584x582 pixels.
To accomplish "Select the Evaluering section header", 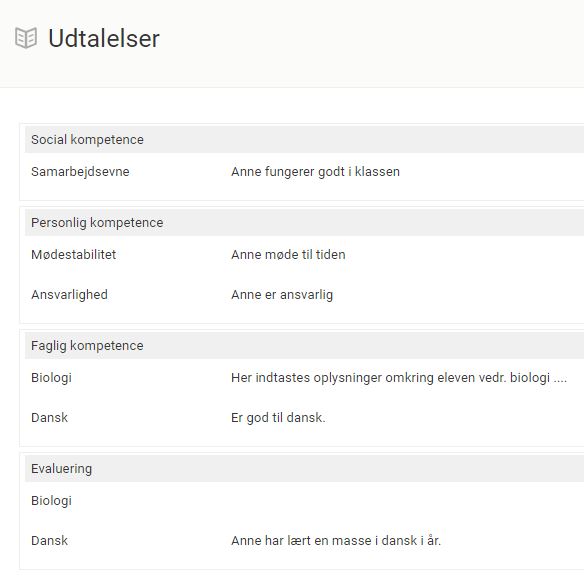I will tap(304, 468).
